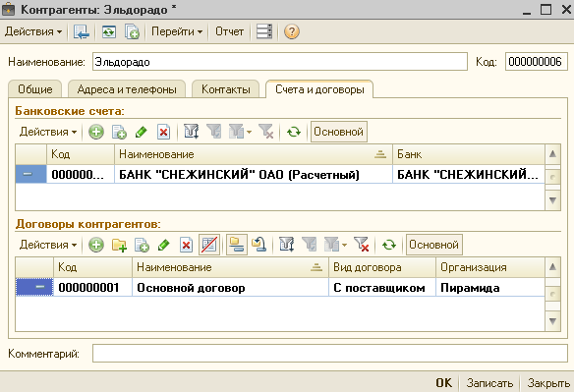Mark contract for deletion icon
574x392 pixels.
click(x=186, y=245)
